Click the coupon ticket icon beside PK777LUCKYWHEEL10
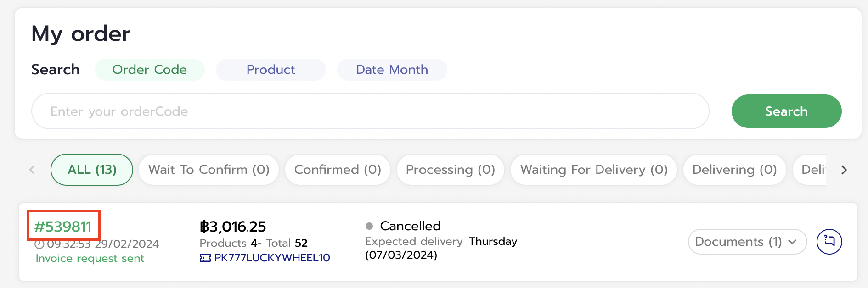 point(205,258)
